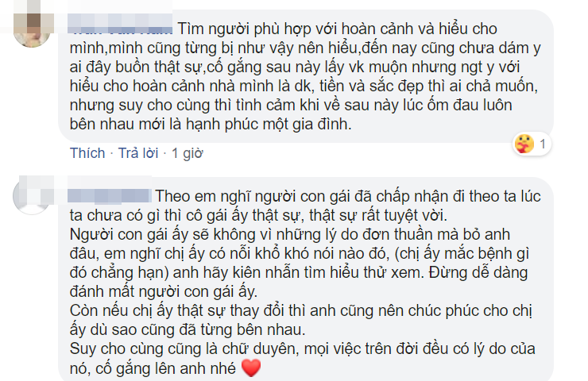Screen dimensions: 588x381
Task: Click the line 'đánh mất người con gái ấy'
Action: pyautogui.click(x=164, y=291)
